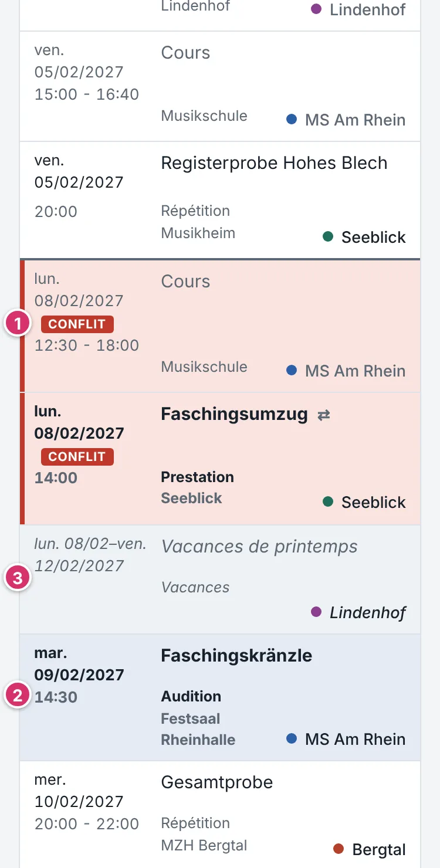The image size is (440, 868).
Task: Click annotation marker number 1
Action: pos(18,324)
